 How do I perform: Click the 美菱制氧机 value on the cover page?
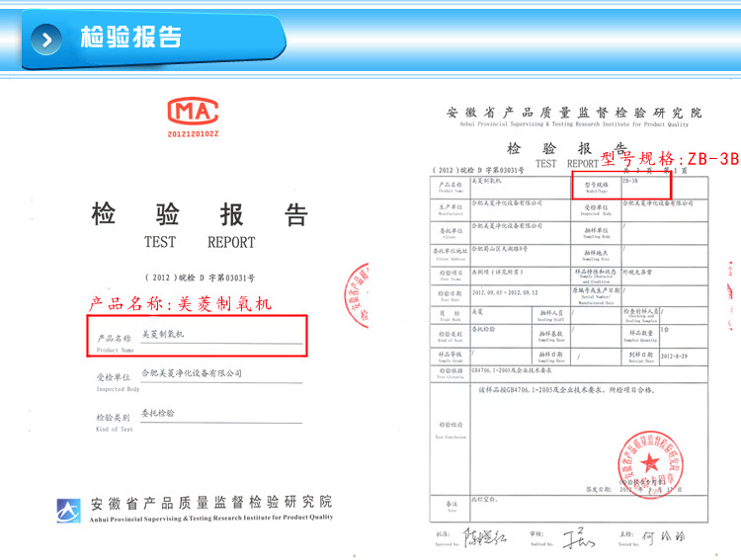click(x=163, y=334)
